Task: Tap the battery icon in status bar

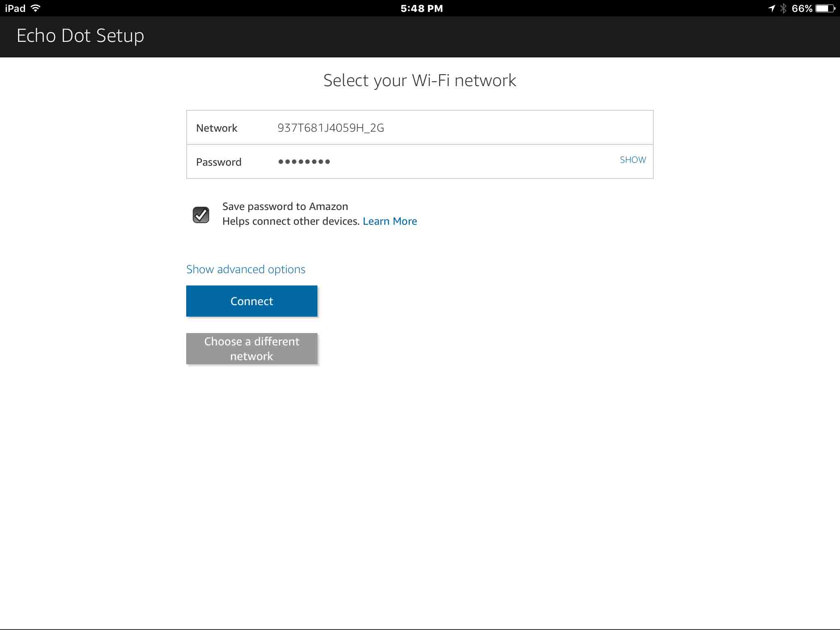Action: click(825, 8)
